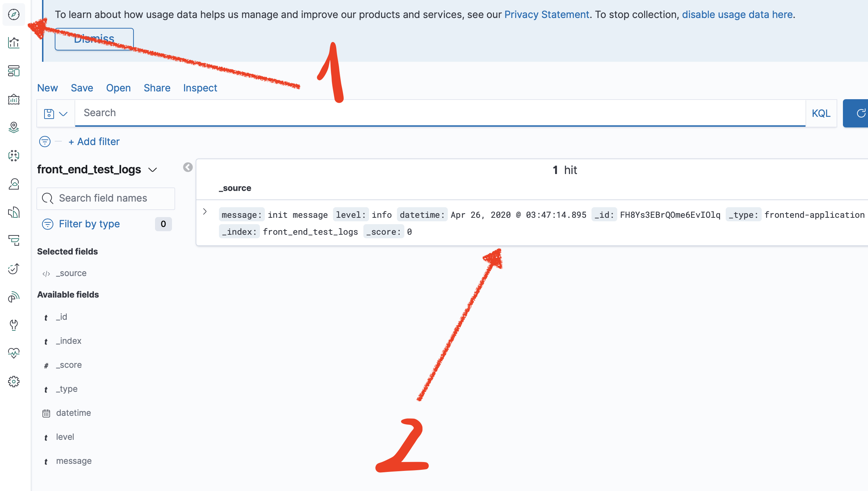868x491 pixels.
Task: Open Canvas from the sidebar
Action: (x=14, y=100)
